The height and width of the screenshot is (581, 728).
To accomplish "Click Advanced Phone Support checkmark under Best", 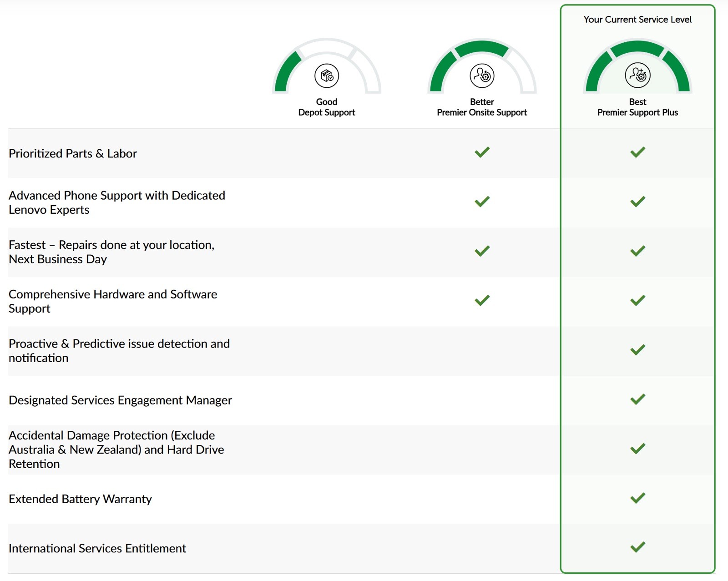I will click(x=637, y=202).
